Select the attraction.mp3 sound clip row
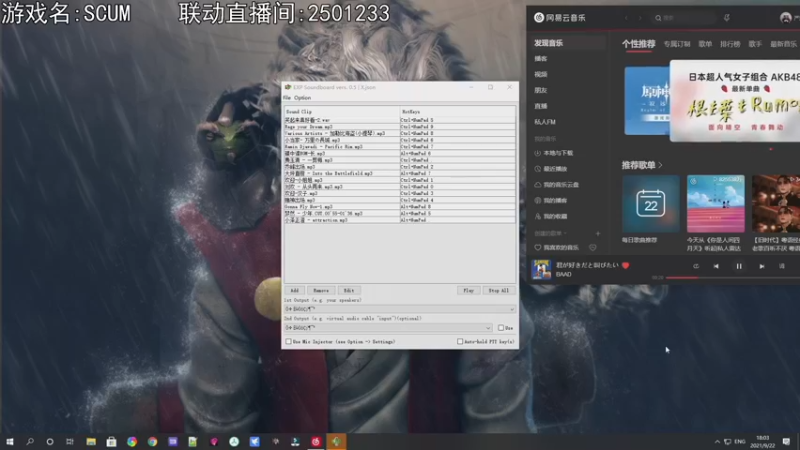This screenshot has width=800, height=450. click(342, 220)
